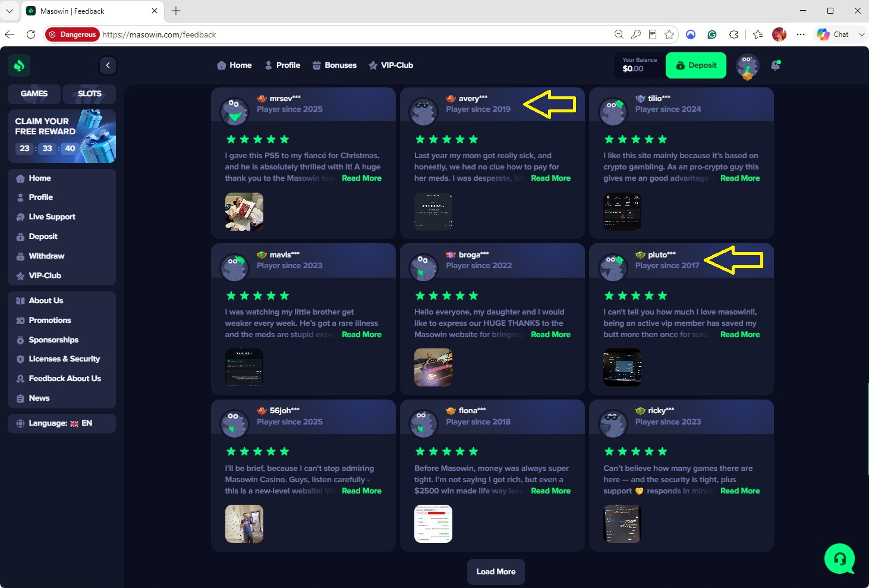Open the notifications bell icon

(776, 65)
